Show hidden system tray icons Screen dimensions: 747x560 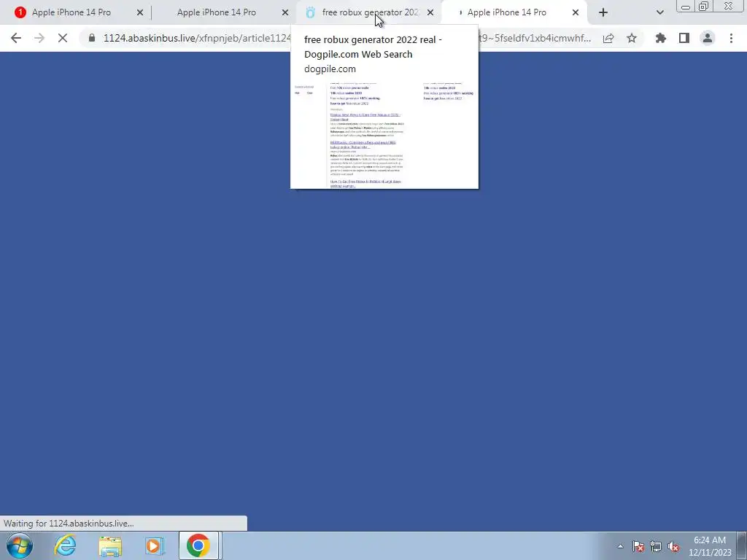pyautogui.click(x=620, y=546)
